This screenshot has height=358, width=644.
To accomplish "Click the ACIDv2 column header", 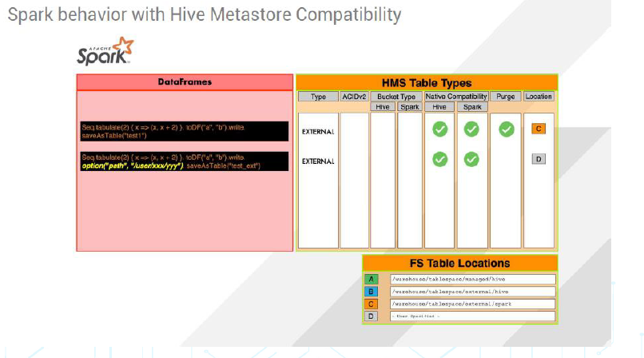I will (354, 96).
